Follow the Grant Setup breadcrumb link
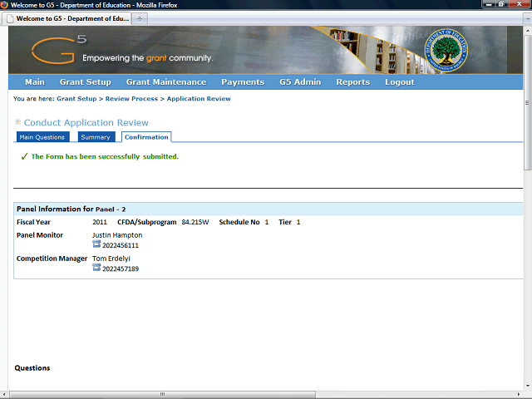Viewport: 532px width, 399px height. coord(76,99)
